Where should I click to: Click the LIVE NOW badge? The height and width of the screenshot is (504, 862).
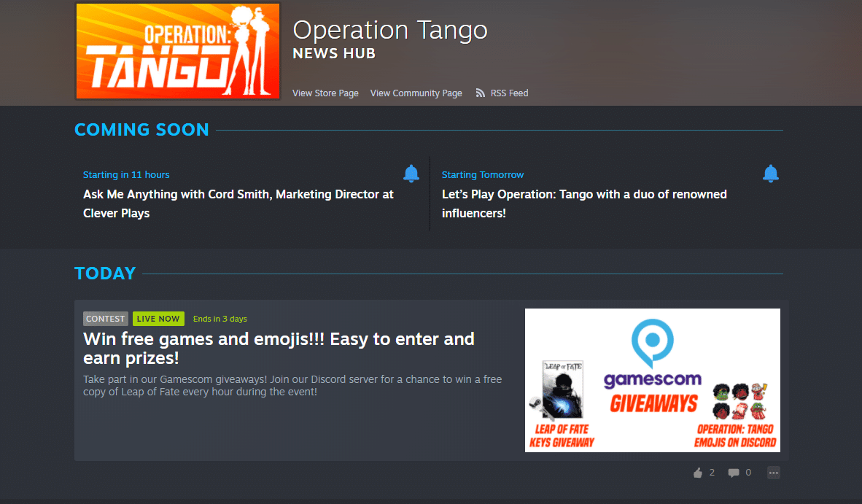tap(158, 319)
